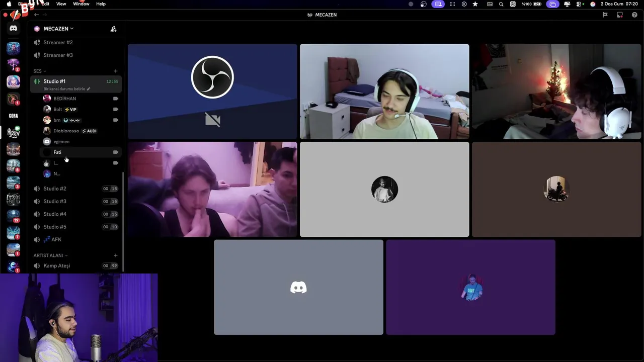Click the channel list scrollbar
Screen dimensions: 644x362
coord(123,221)
